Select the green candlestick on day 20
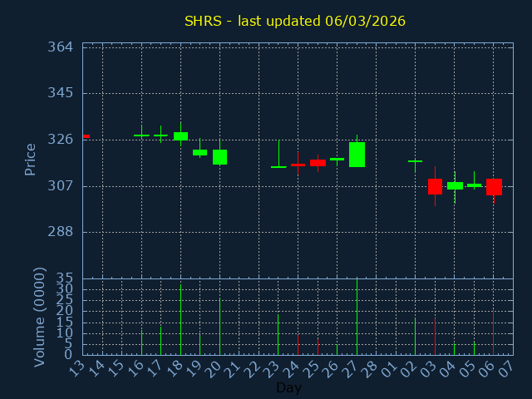532x399 pixels. pos(219,157)
